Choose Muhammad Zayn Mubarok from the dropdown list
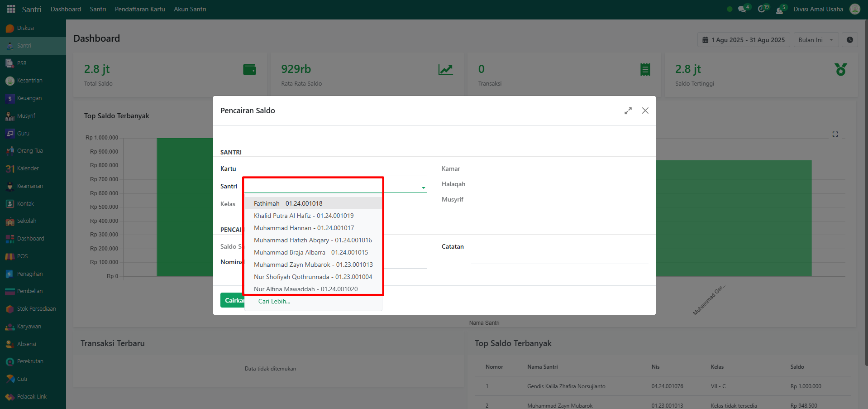Viewport: 868px width, 409px height. click(313, 265)
